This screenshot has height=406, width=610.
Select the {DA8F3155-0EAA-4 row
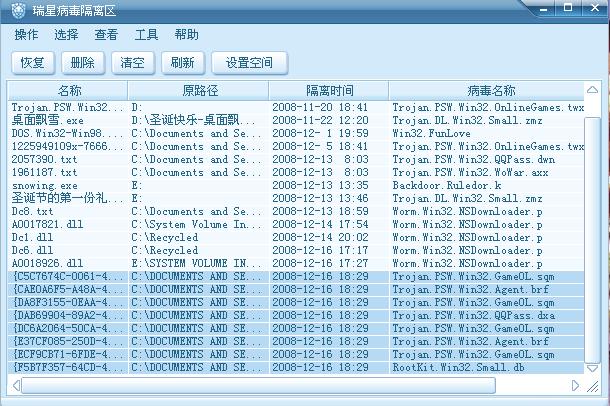pos(296,303)
